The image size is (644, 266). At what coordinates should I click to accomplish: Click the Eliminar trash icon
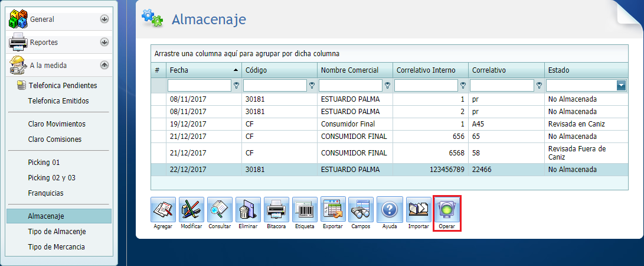(x=248, y=209)
